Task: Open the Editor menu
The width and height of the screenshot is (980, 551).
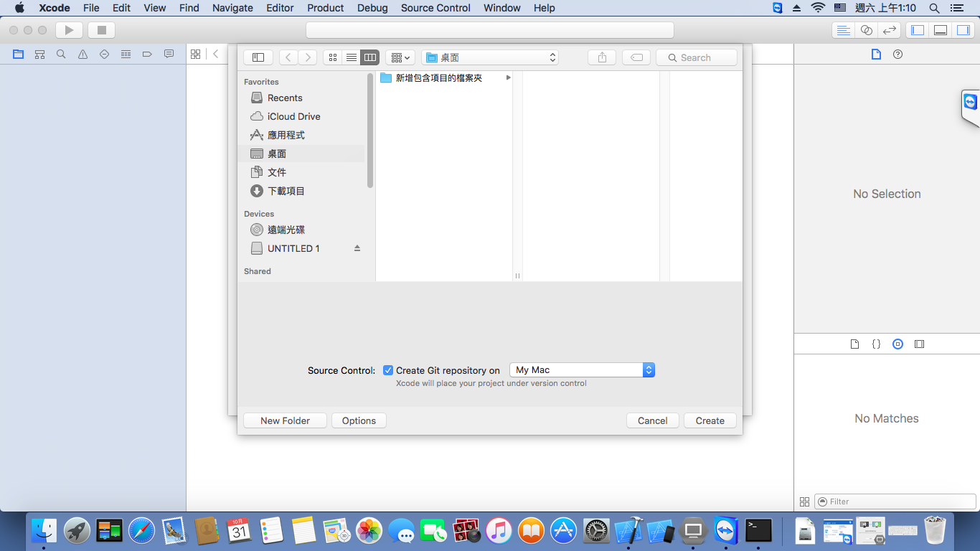Action: 280,8
